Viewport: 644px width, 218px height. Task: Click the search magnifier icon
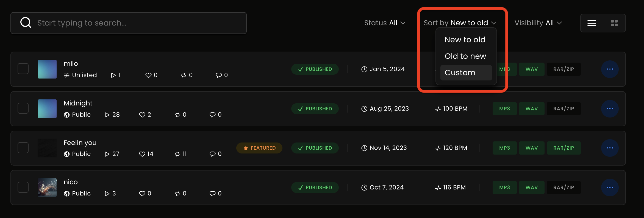coord(26,23)
